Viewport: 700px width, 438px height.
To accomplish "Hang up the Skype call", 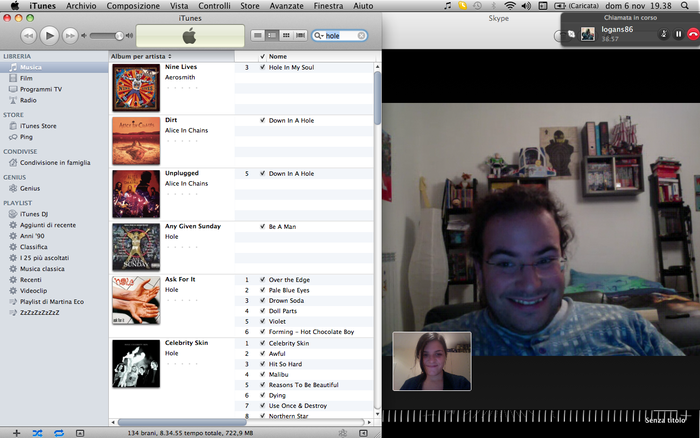I will (x=693, y=34).
